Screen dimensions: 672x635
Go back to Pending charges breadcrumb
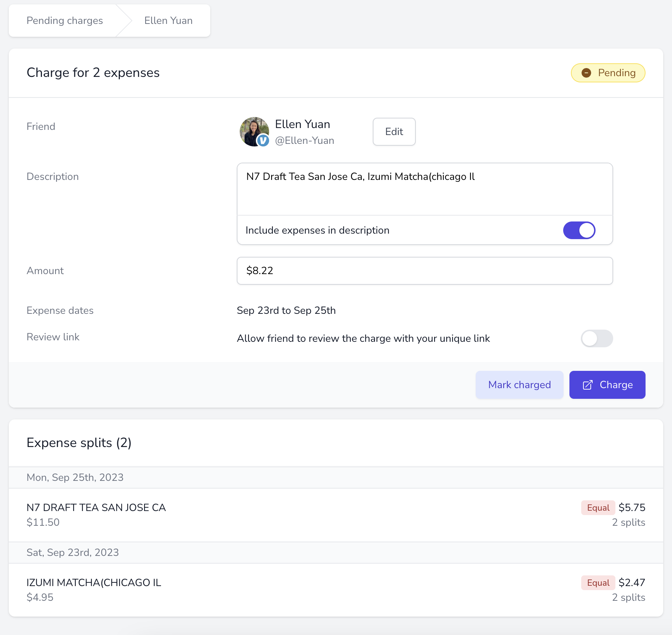point(65,21)
